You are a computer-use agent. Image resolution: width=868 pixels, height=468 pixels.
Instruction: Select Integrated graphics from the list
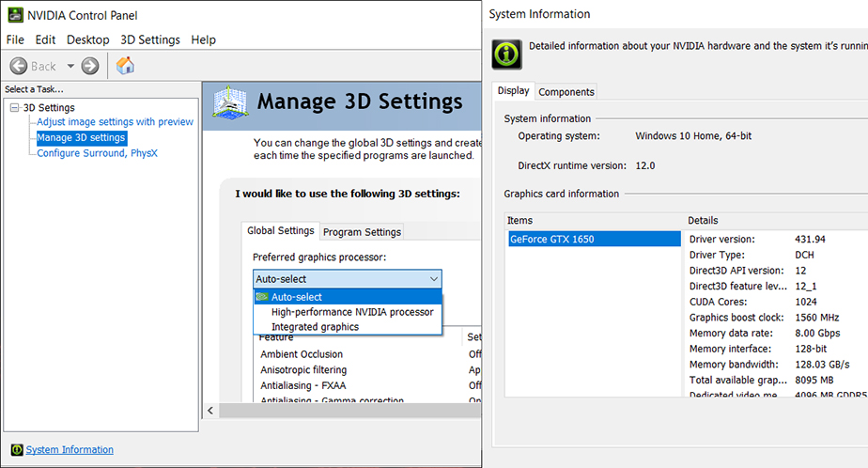315,327
